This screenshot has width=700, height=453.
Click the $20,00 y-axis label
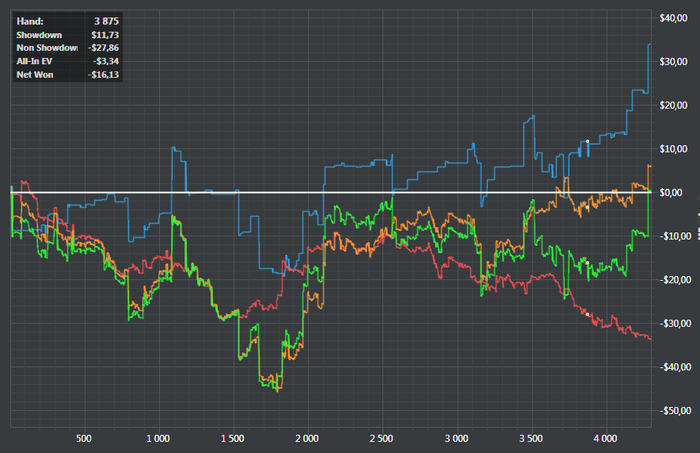673,105
